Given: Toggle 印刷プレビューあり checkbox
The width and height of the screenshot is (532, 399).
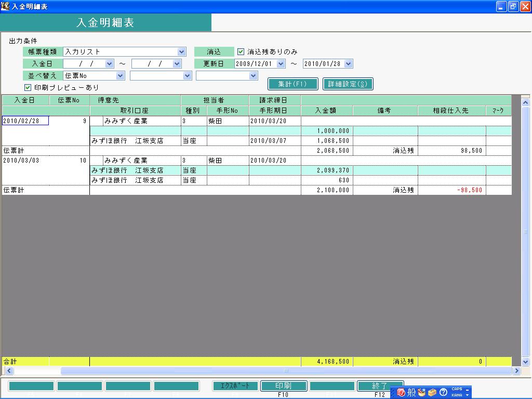Looking at the screenshot, I should coord(28,87).
